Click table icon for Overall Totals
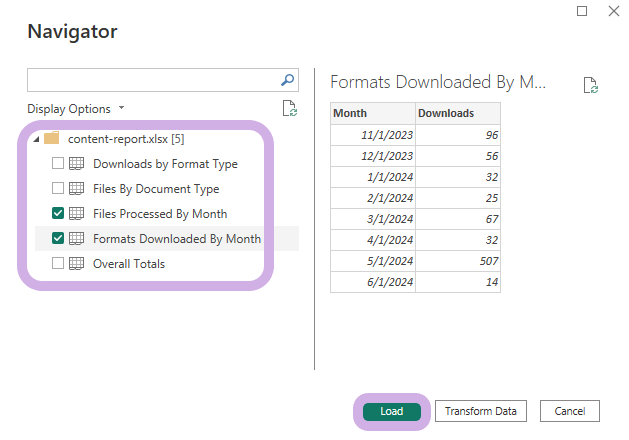This screenshot has height=440, width=629. (76, 264)
